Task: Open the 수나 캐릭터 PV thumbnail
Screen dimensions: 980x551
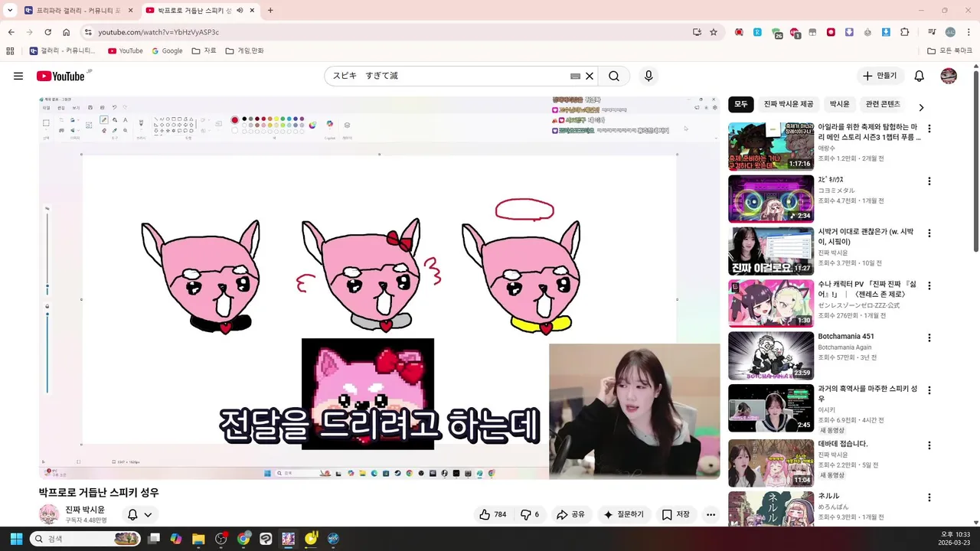Action: pyautogui.click(x=771, y=304)
